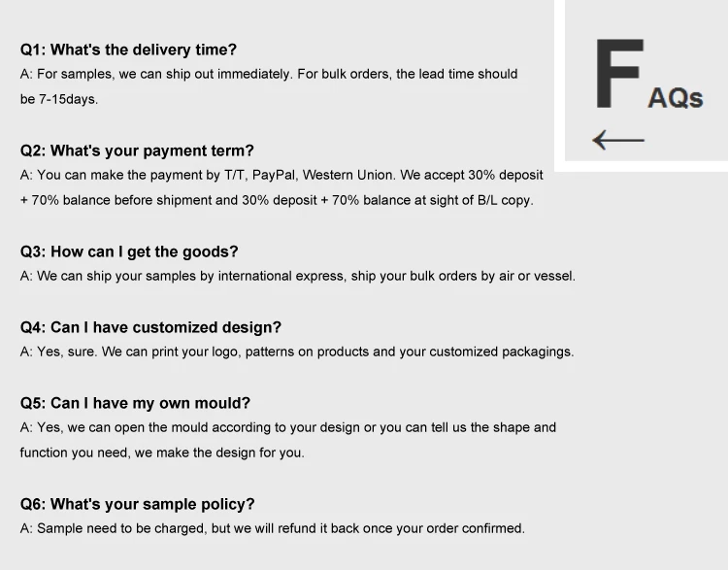The image size is (728, 570).
Task: Click the AQs text beside the F
Action: (x=675, y=97)
